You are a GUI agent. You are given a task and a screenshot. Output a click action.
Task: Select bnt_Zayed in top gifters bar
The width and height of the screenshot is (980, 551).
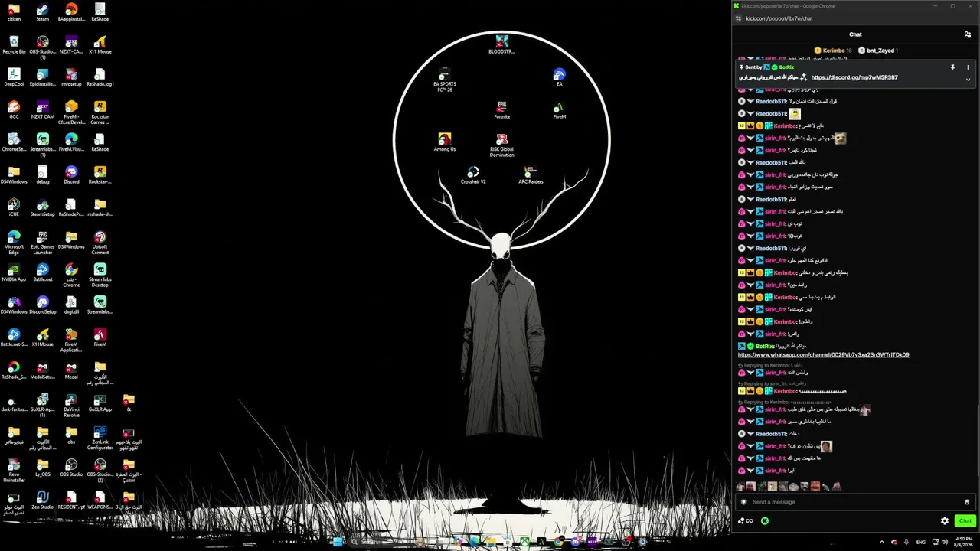click(877, 51)
